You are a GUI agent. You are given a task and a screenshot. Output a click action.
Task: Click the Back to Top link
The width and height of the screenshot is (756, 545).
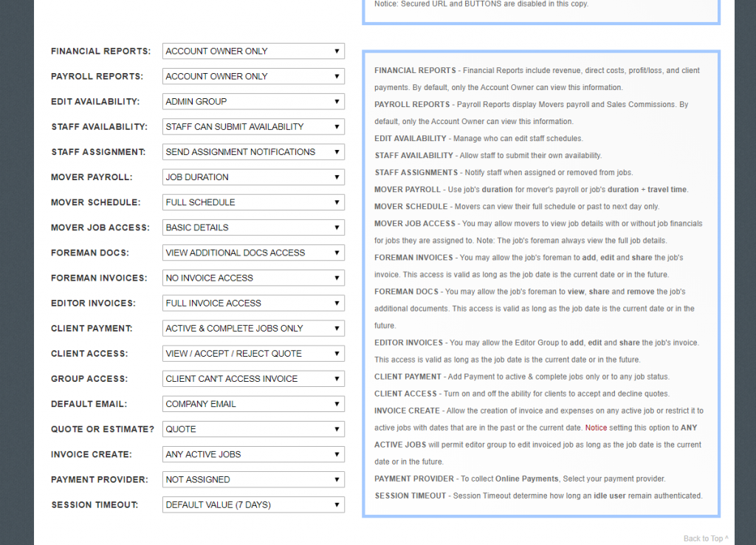pos(705,538)
